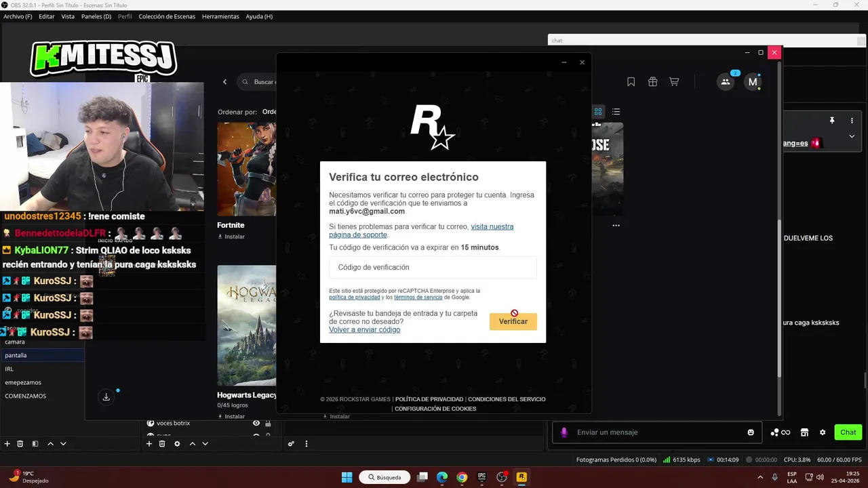Open the Epic shopping cart
The height and width of the screenshot is (488, 868).
(674, 82)
